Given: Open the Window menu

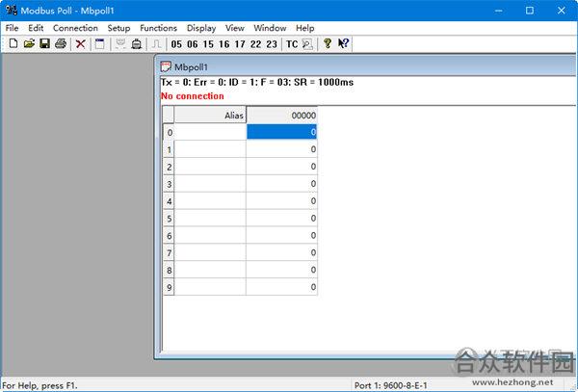Looking at the screenshot, I should [x=270, y=28].
